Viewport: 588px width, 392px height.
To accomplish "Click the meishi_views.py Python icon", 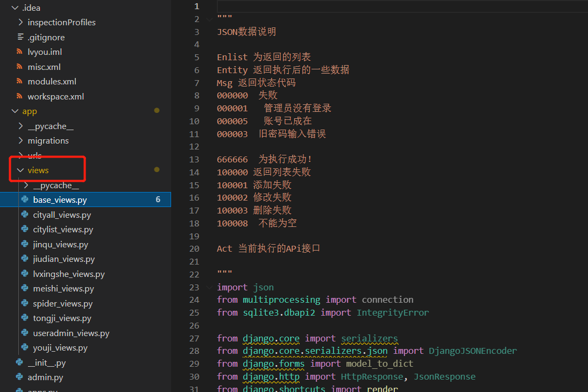I will (x=25, y=288).
